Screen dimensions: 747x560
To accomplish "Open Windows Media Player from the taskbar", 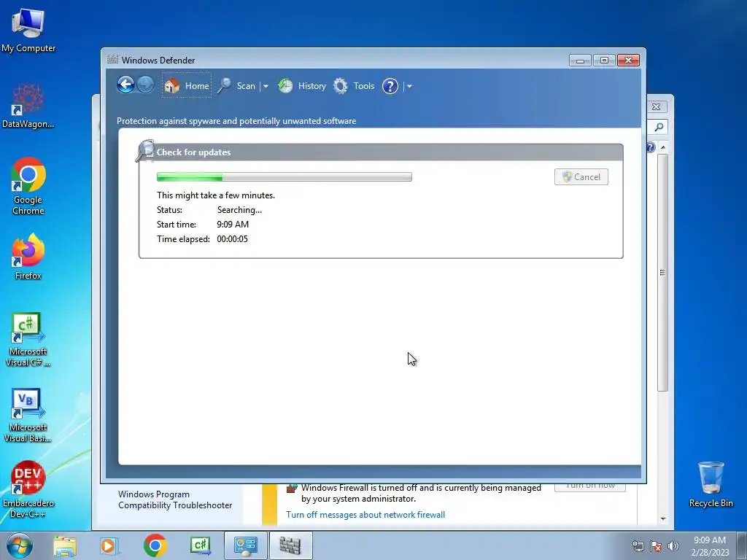I will tap(109, 545).
